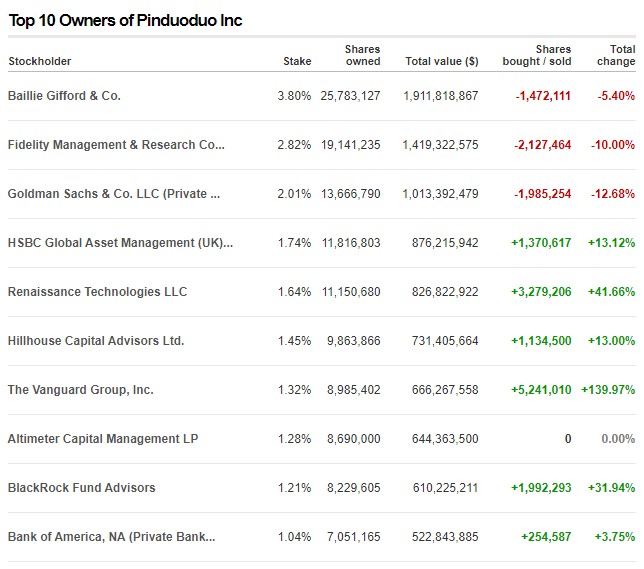Click the 1.32% stake value
This screenshot has height=569, width=644.
point(294,389)
